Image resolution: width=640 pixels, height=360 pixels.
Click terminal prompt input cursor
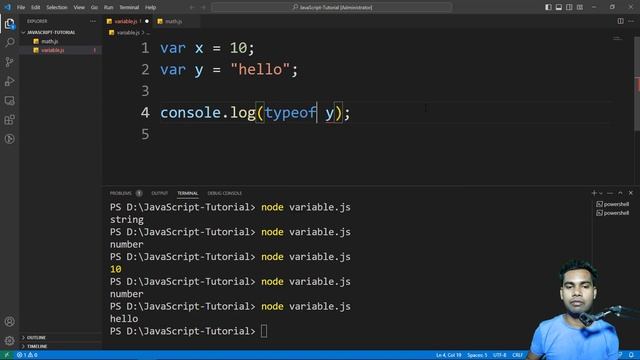(x=264, y=331)
